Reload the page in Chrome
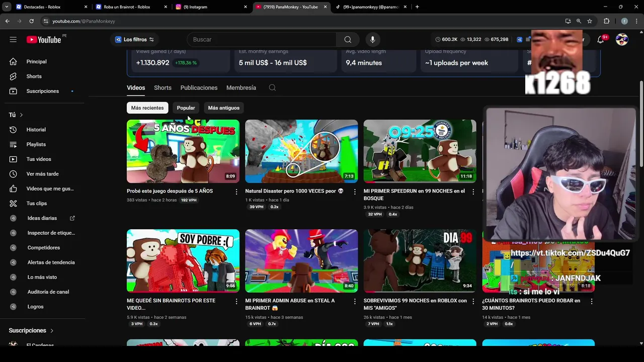Viewport: 644px width, 362px height. [31, 21]
